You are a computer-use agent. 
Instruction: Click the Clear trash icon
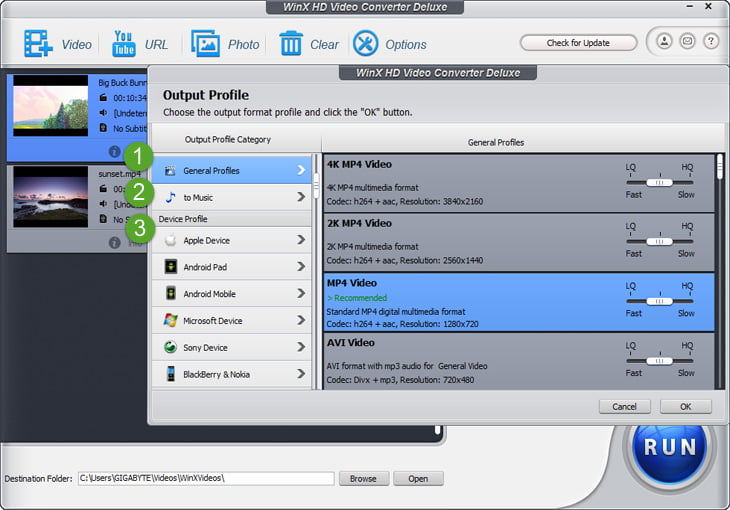(x=291, y=44)
